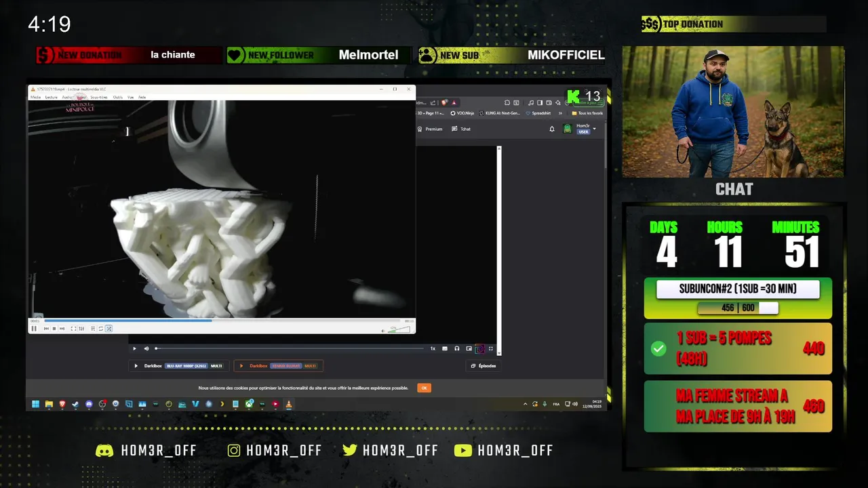Viewport: 868px width, 488px height.
Task: Toggle subtitles in browser player
Action: 445,348
